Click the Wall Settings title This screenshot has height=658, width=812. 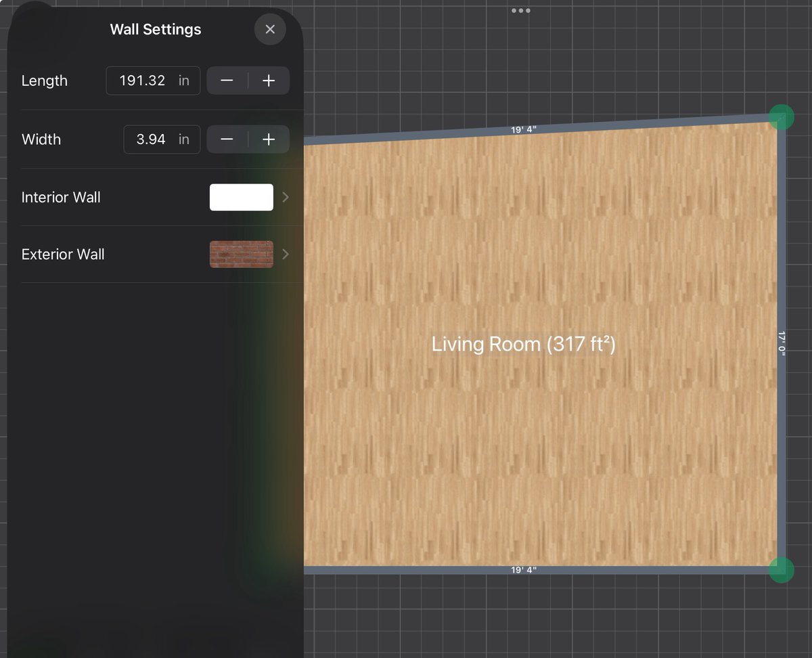[x=156, y=29]
